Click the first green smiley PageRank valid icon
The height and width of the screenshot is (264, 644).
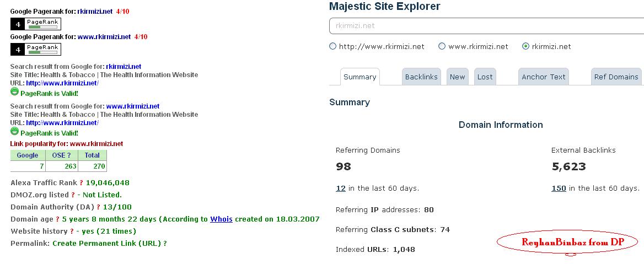point(14,93)
